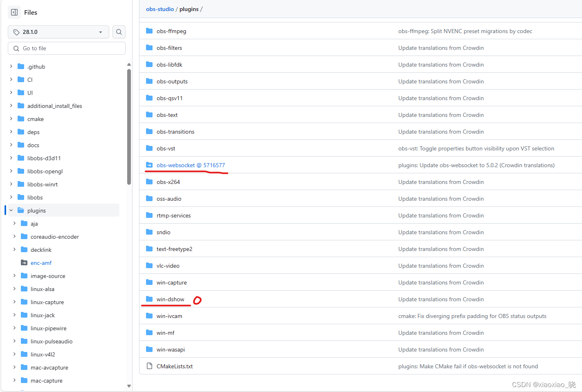
Task: Expand the CI folder chevron
Action: pyautogui.click(x=11, y=79)
